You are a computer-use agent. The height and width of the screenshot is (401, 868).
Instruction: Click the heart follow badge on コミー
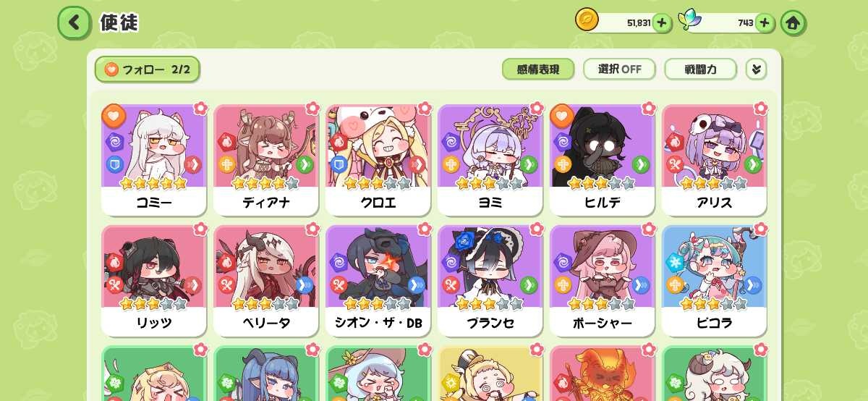click(x=114, y=116)
